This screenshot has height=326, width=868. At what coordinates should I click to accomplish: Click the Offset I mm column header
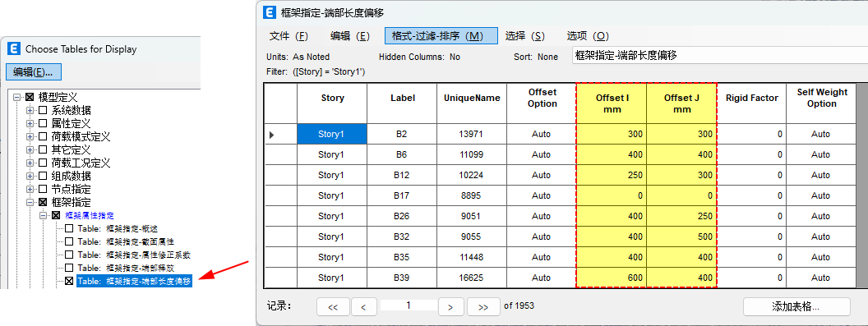pos(612,103)
